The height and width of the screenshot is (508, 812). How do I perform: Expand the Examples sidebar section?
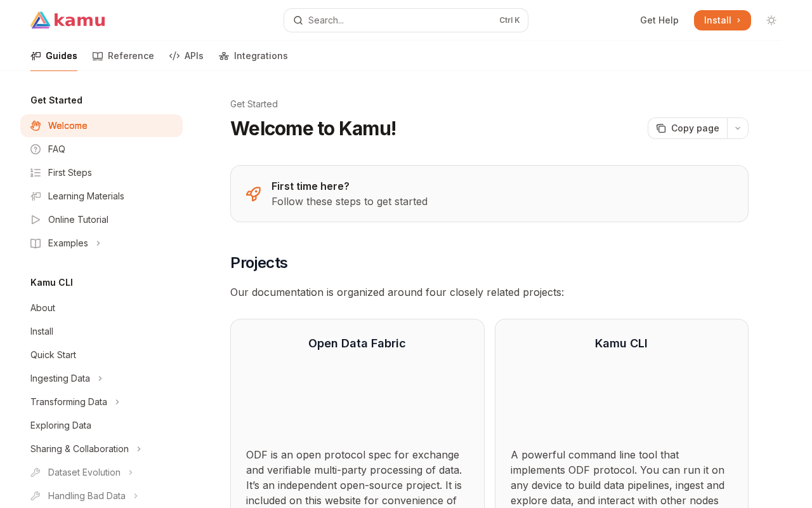(x=98, y=243)
